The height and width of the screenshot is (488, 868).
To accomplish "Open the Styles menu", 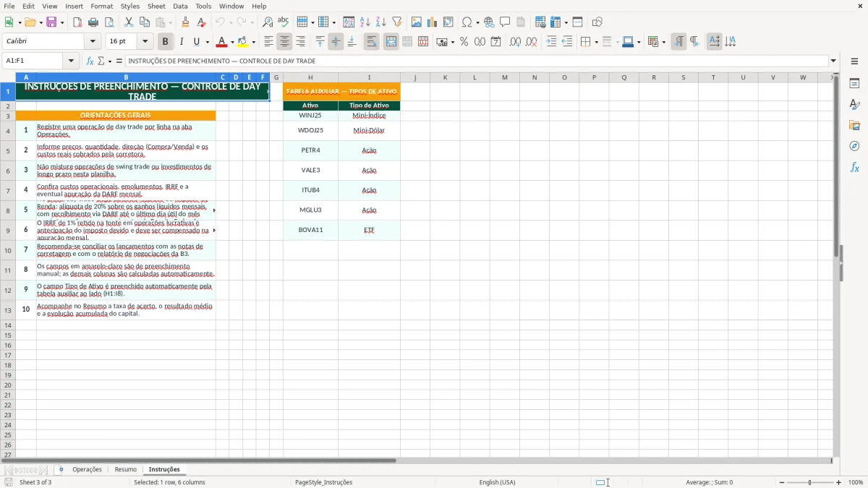I will [130, 6].
